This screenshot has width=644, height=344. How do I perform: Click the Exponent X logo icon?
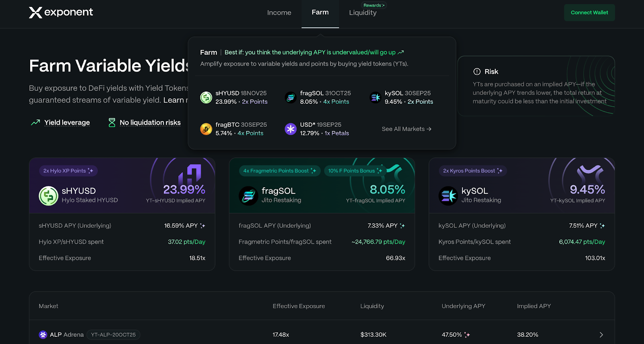tap(35, 12)
